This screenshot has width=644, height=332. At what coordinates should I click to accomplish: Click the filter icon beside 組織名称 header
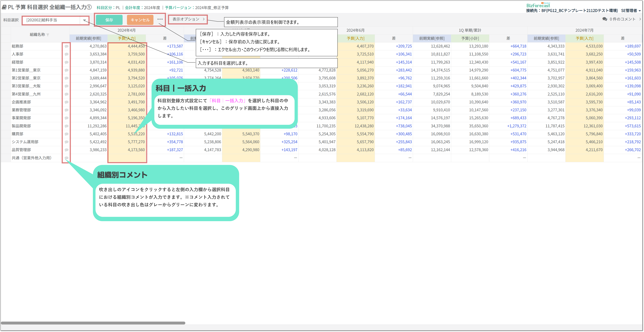pyautogui.click(x=48, y=35)
